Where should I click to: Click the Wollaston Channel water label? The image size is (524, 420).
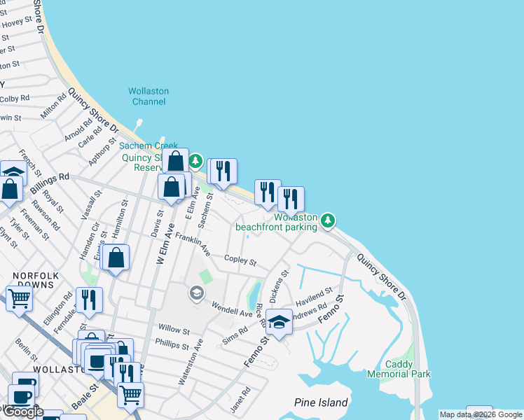(149, 96)
